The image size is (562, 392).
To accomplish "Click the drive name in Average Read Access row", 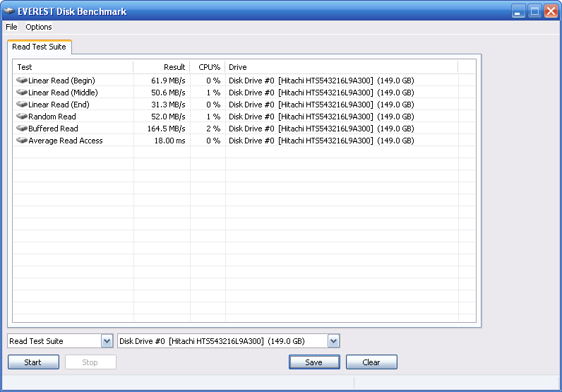I will point(321,141).
